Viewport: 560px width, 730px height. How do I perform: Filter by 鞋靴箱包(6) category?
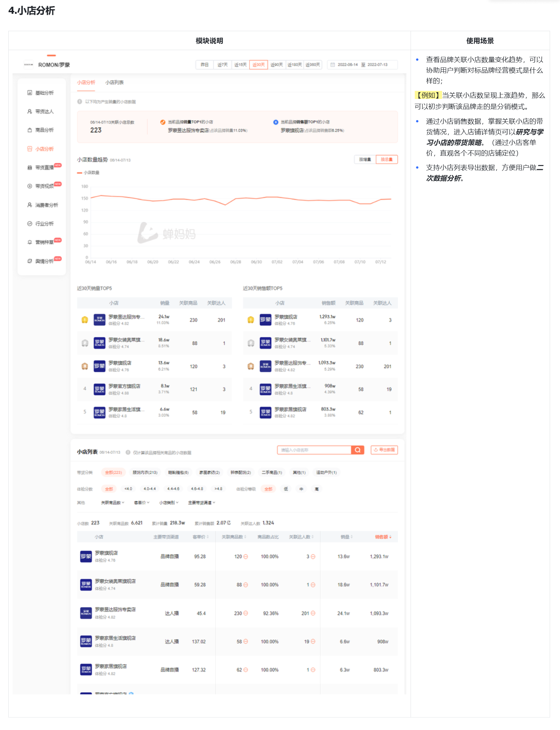[178, 472]
